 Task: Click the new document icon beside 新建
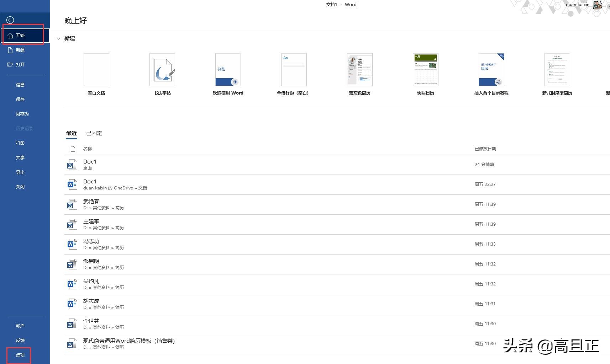(10, 50)
